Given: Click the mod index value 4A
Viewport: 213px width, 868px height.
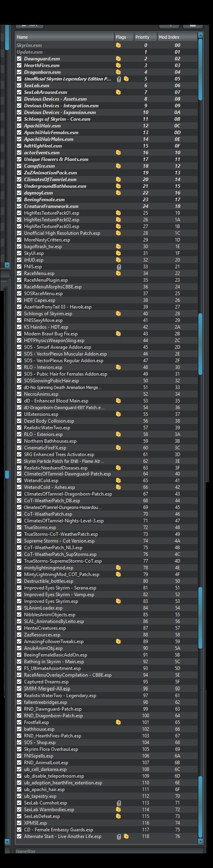Looking at the screenshot, I should click(177, 541).
